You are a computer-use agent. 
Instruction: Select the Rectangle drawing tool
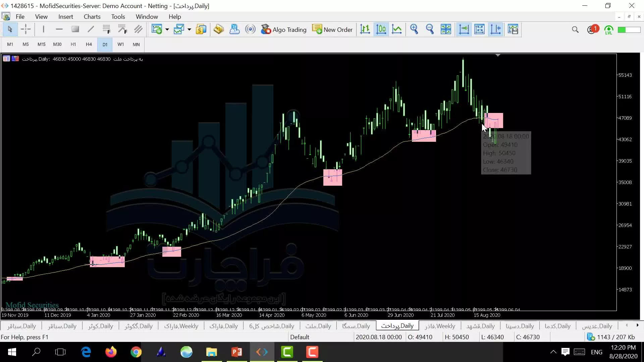tap(75, 29)
